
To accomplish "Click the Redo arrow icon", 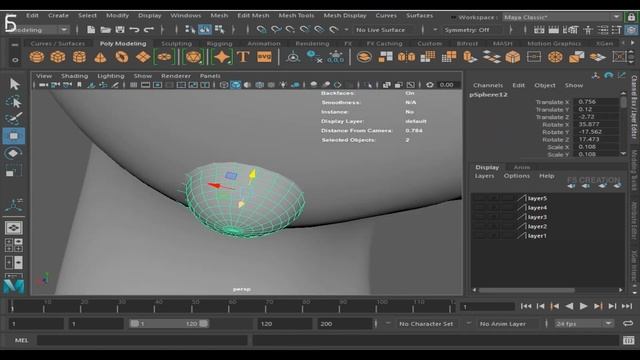I will click(149, 29).
